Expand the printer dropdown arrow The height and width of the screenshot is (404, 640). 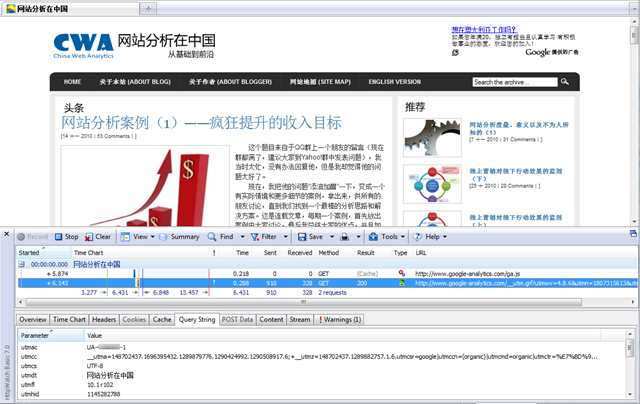coord(357,237)
